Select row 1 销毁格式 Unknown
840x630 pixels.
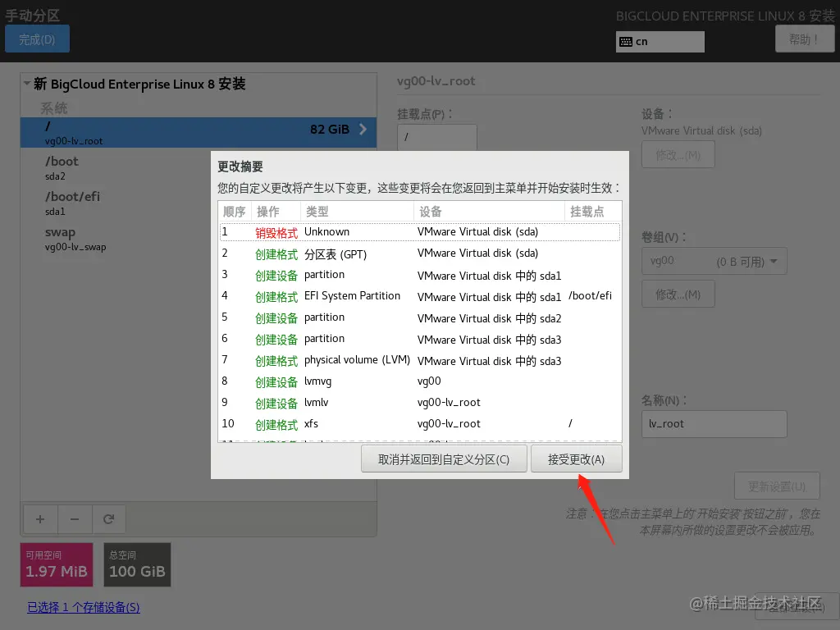click(x=419, y=232)
